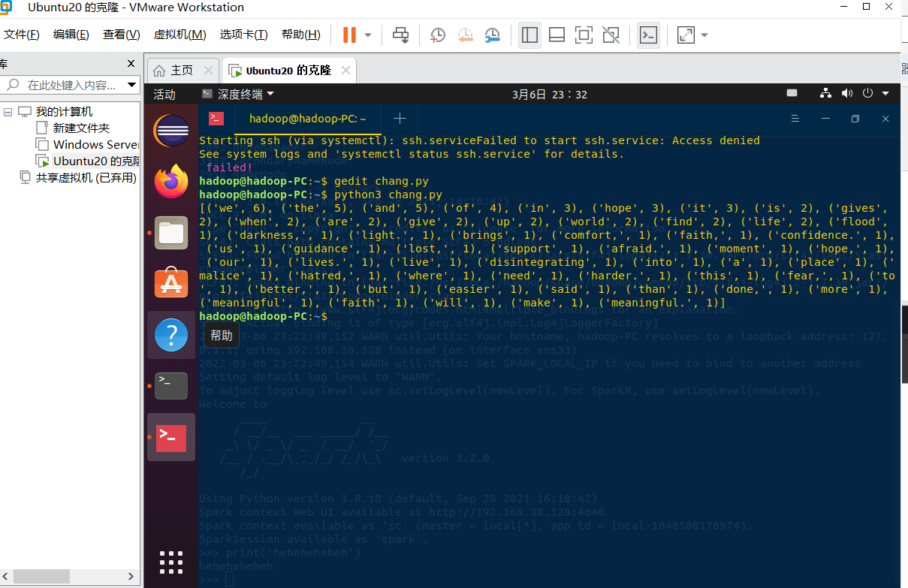The image size is (908, 588).
Task: Enter full screen mode
Action: (584, 35)
